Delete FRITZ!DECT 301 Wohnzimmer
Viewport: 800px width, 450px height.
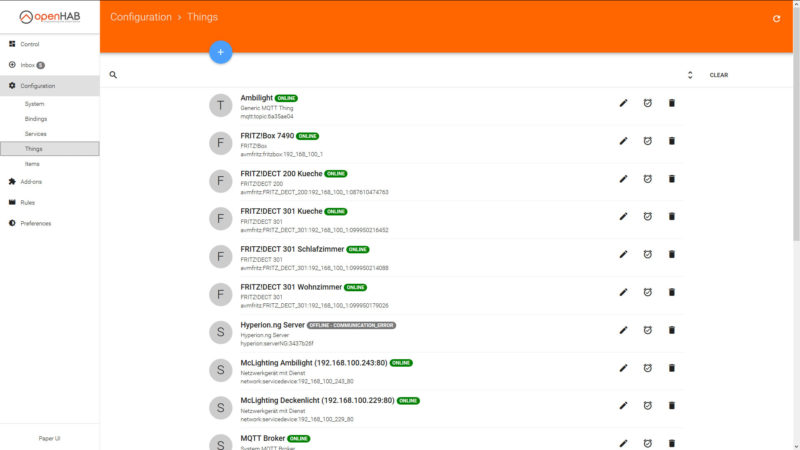[671, 292]
